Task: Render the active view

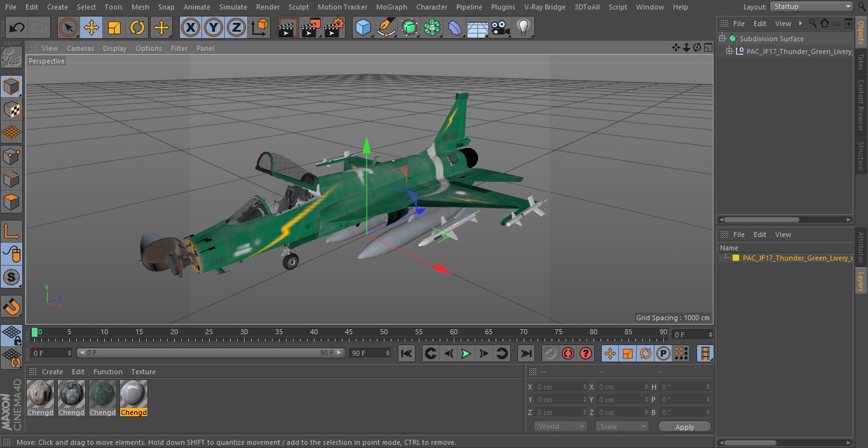Action: (x=288, y=27)
